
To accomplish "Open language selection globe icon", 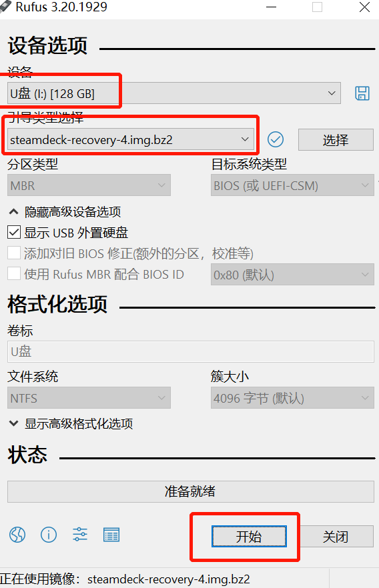I will point(17,535).
